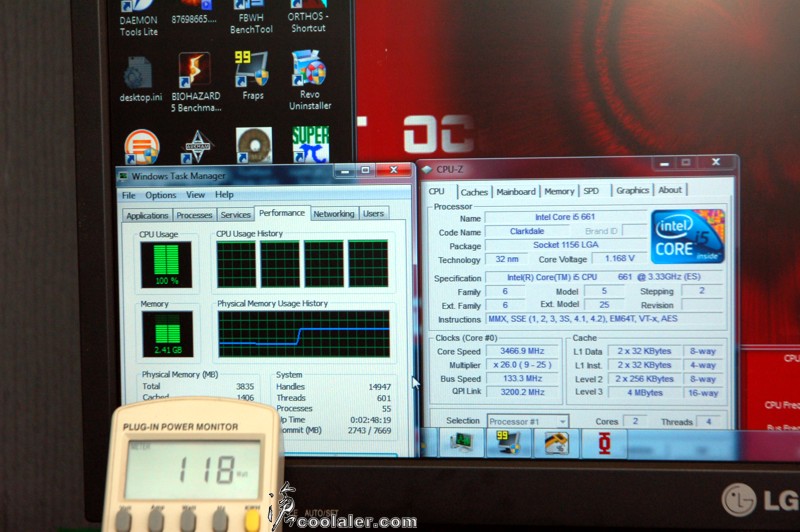The height and width of the screenshot is (532, 800).
Task: Switch to the Memory tab in CPU-Z
Action: coord(559,191)
